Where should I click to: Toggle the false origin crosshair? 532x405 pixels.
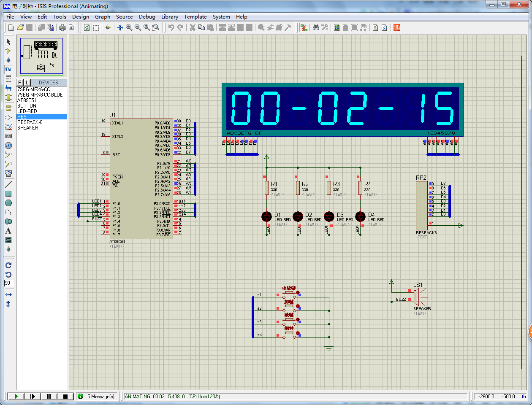[108, 27]
